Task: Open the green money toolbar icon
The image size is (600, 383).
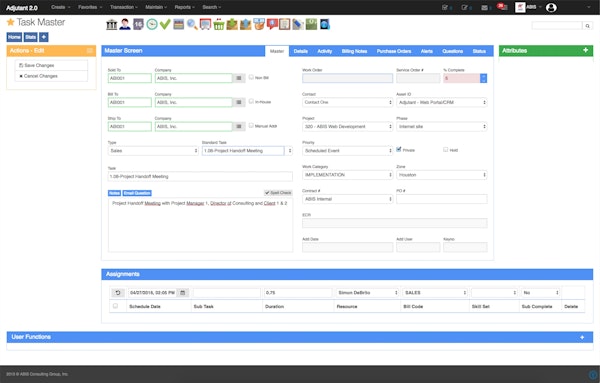Action: [x=311, y=24]
